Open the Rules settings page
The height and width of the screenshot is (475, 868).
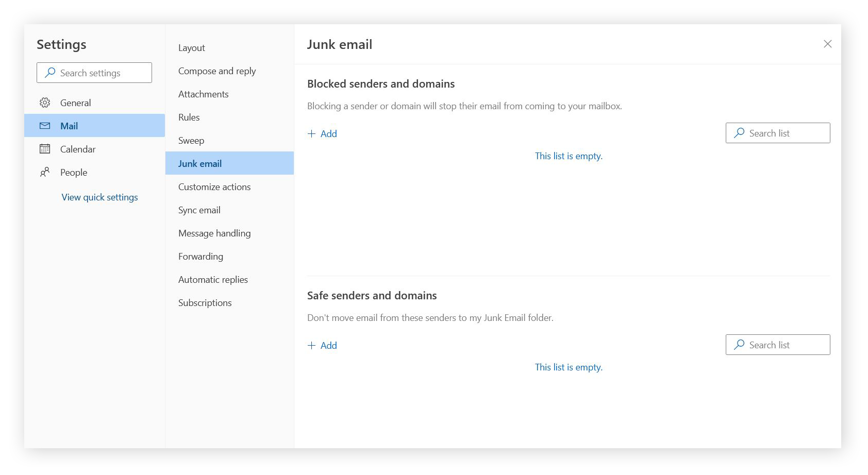(x=189, y=117)
